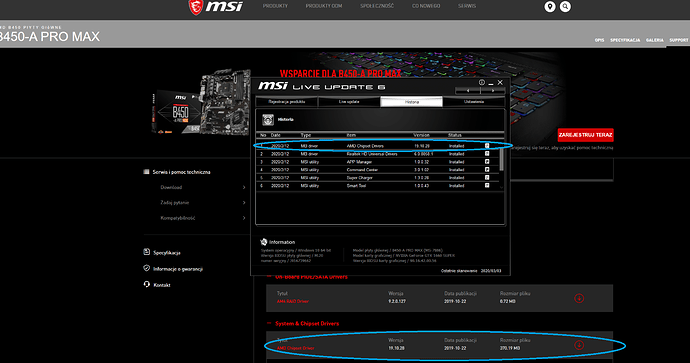Open details icon for APP Manager row

(x=487, y=161)
